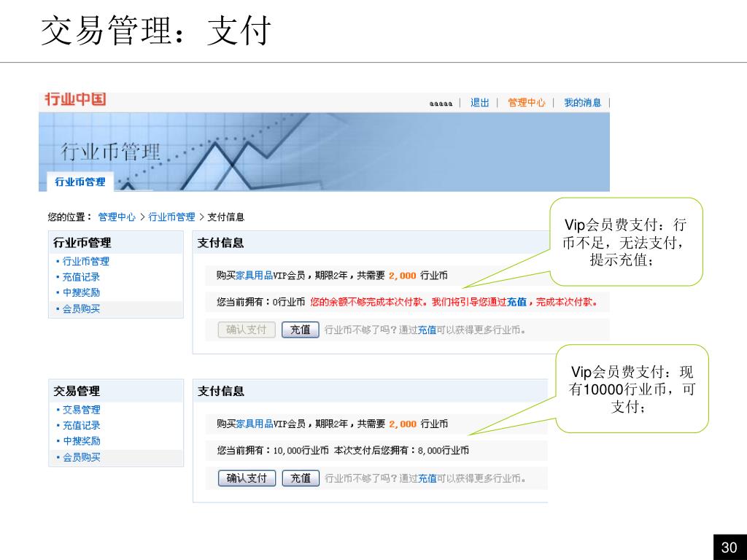Click the 支付信息 breadcrumb text

(x=226, y=217)
